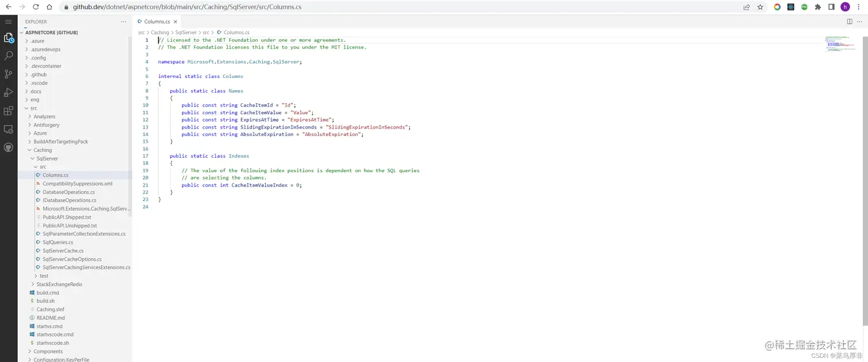Open the hamburger application menu

pyautogui.click(x=8, y=22)
